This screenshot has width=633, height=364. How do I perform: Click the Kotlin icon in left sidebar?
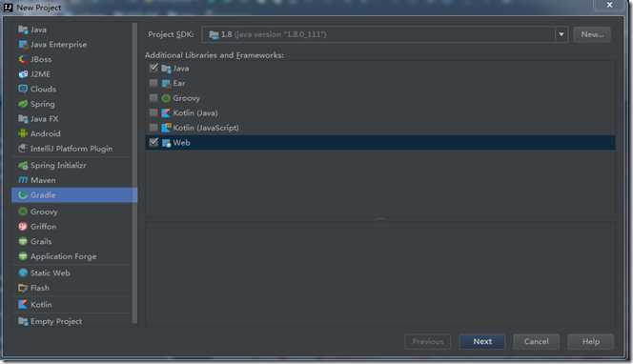click(x=23, y=304)
